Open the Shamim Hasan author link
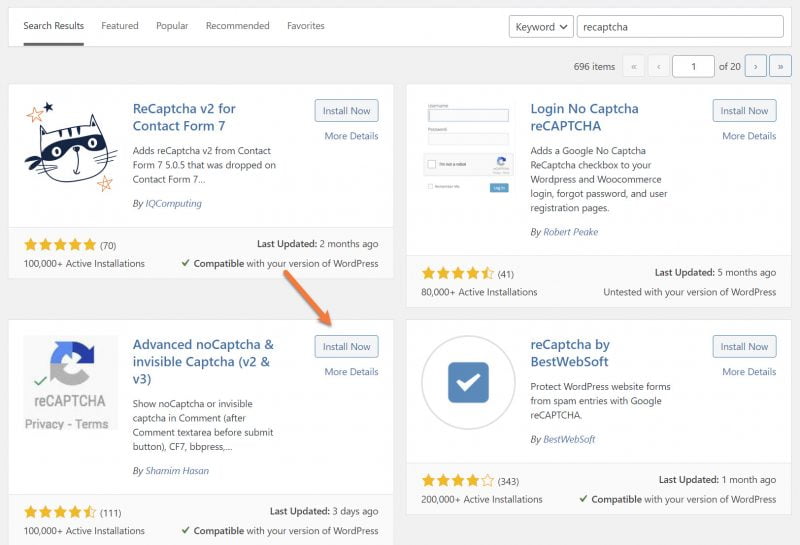Viewport: 800px width, 545px height. (176, 470)
